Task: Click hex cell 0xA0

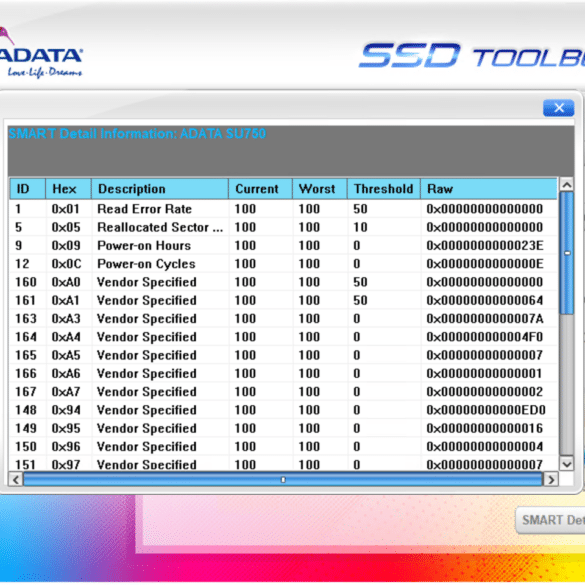Action: [x=66, y=282]
